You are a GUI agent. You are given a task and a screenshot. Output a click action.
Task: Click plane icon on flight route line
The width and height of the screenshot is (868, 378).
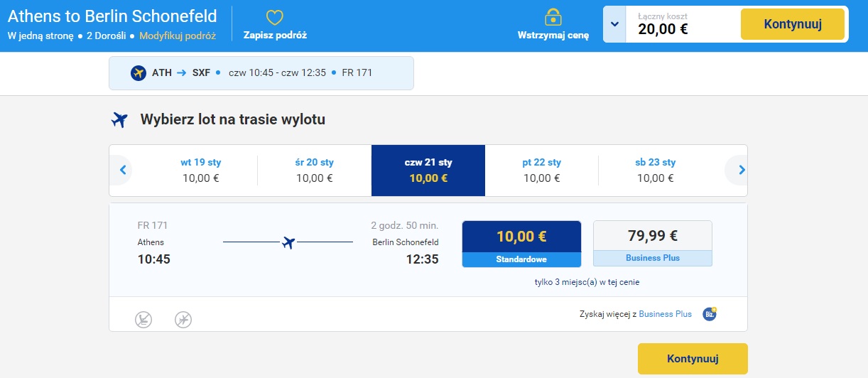(288, 242)
